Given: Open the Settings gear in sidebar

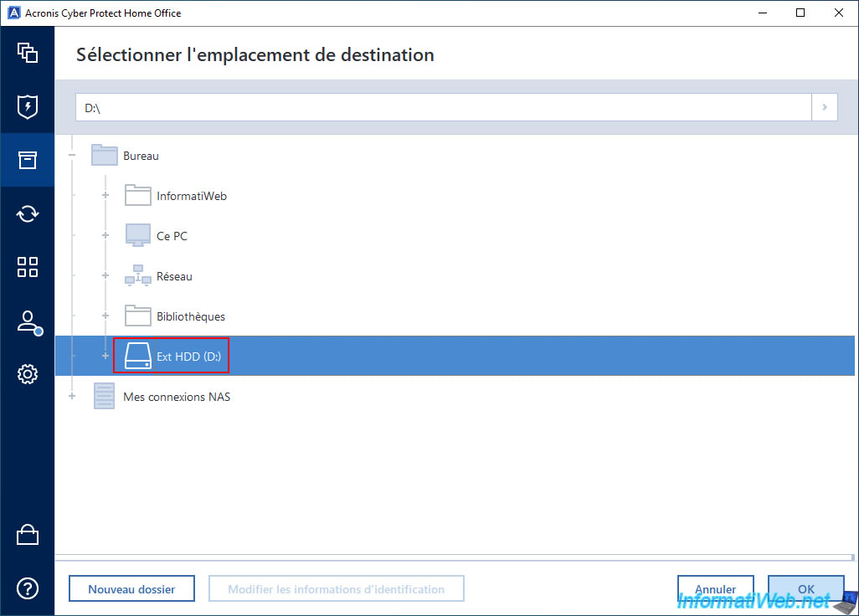Looking at the screenshot, I should tap(28, 374).
